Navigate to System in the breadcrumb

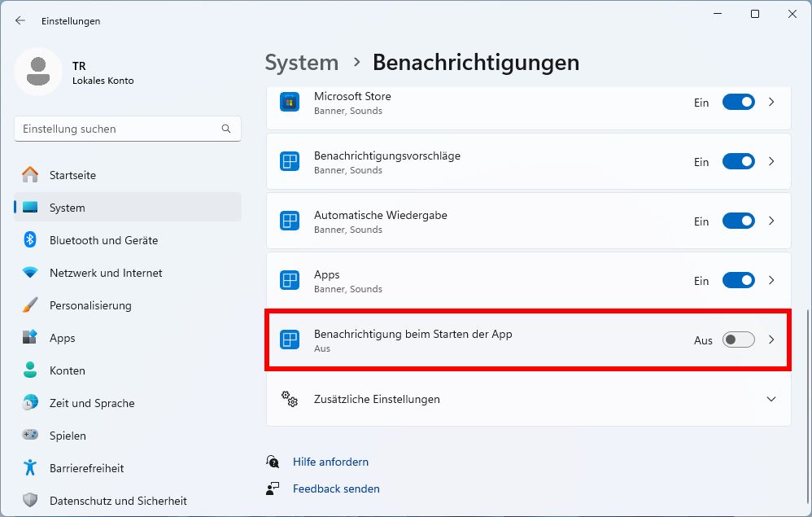[x=301, y=62]
